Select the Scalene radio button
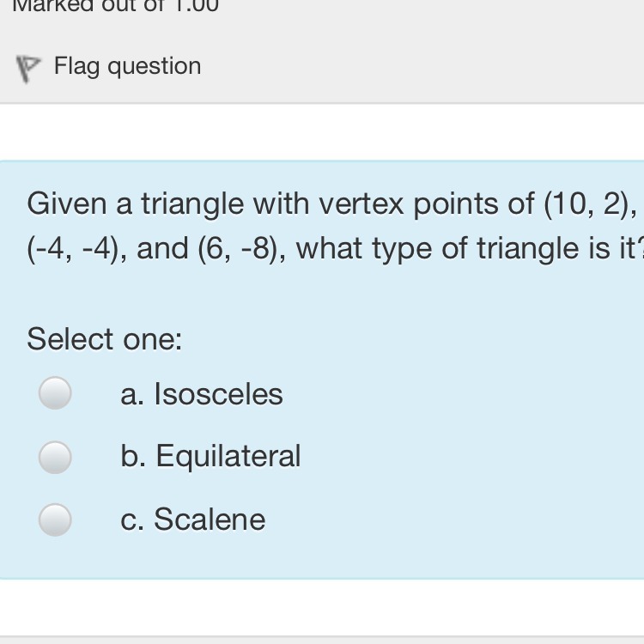Image resolution: width=644 pixels, height=644 pixels. click(x=55, y=519)
